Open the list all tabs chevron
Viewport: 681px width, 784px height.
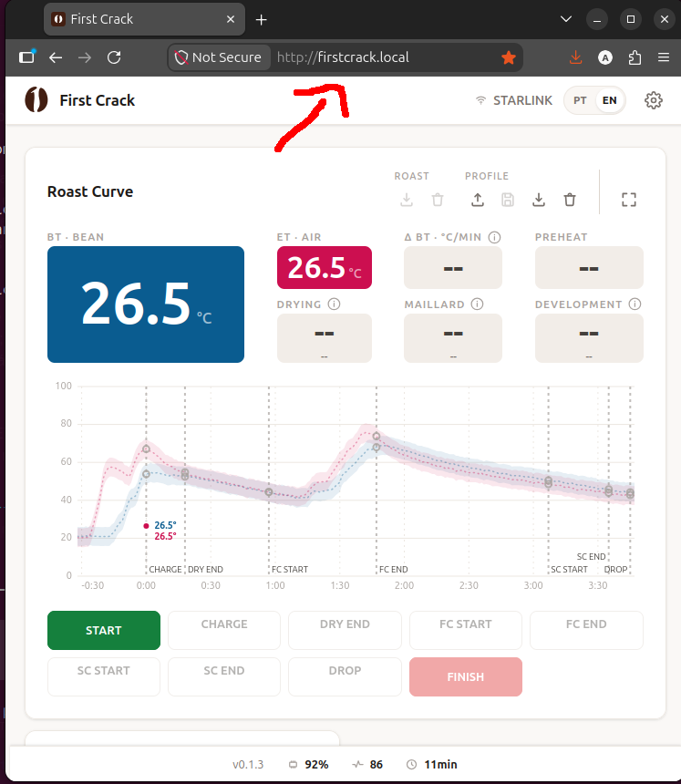tap(566, 19)
